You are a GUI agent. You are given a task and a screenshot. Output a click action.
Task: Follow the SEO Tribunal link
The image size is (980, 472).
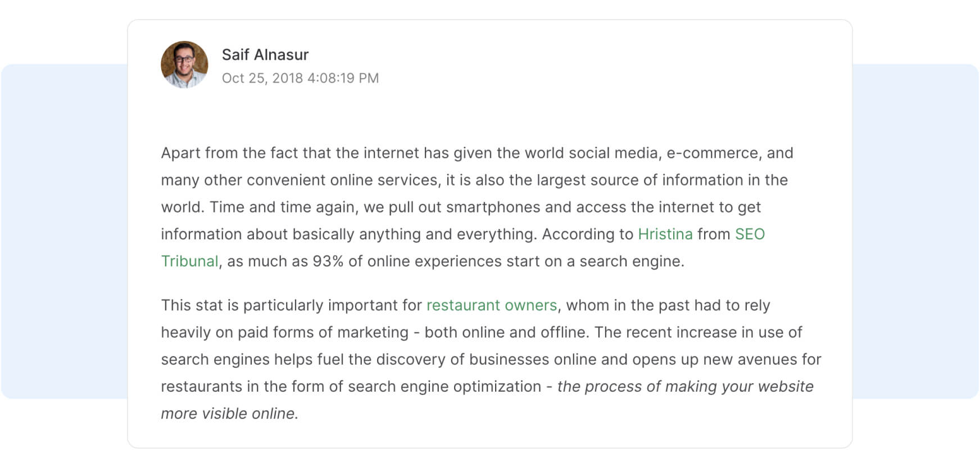750,234
